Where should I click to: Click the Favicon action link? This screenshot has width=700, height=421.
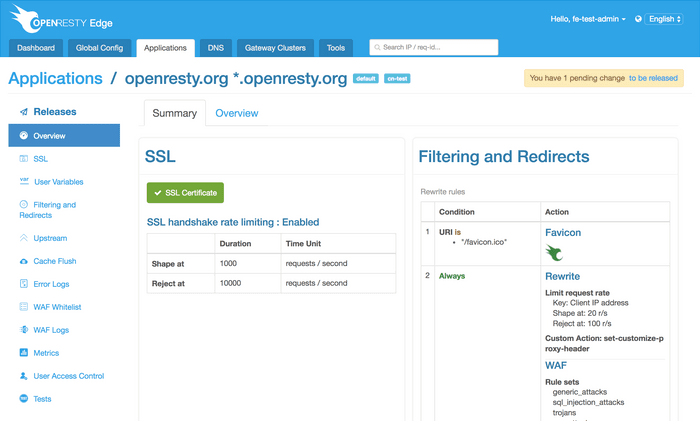[563, 233]
